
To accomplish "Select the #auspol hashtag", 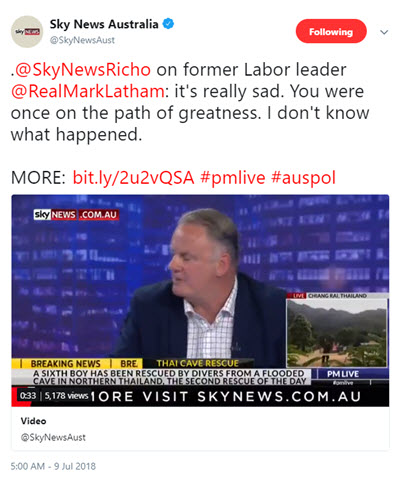I will coord(303,177).
